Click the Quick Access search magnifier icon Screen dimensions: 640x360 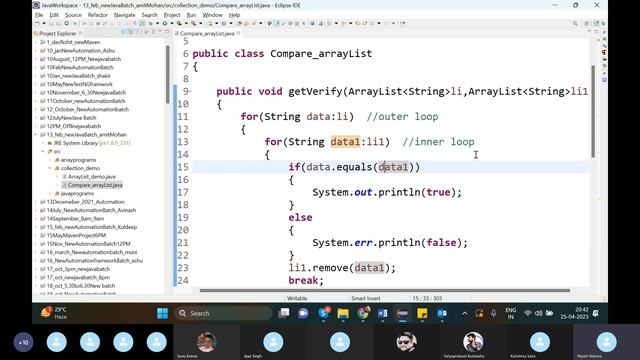click(x=575, y=23)
